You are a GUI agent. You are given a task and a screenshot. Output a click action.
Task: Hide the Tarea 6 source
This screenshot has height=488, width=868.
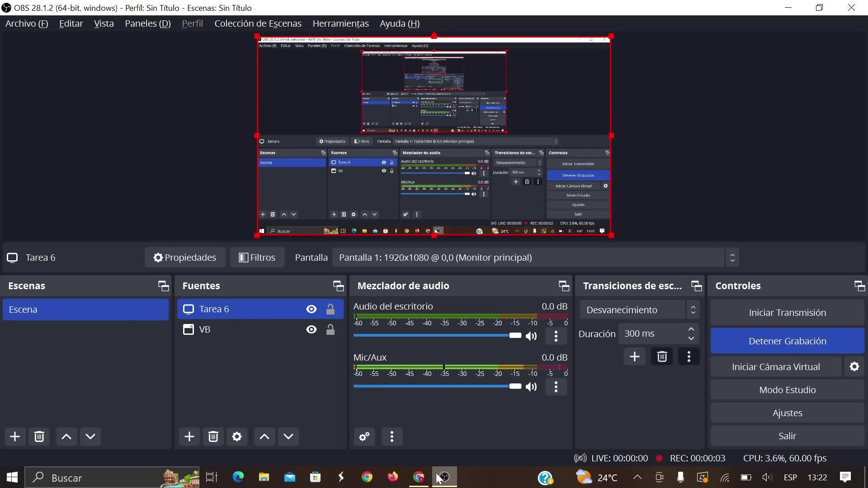click(311, 309)
